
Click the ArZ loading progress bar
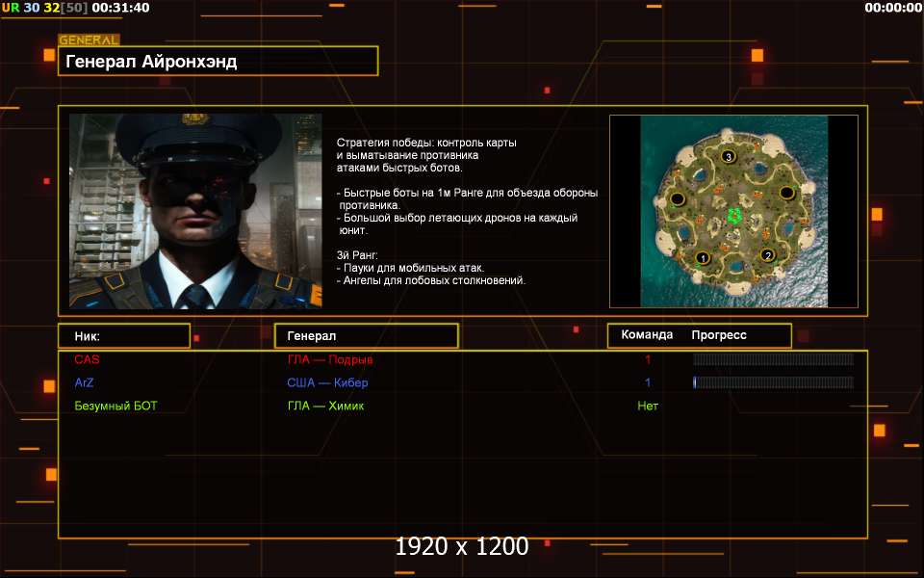tap(773, 382)
